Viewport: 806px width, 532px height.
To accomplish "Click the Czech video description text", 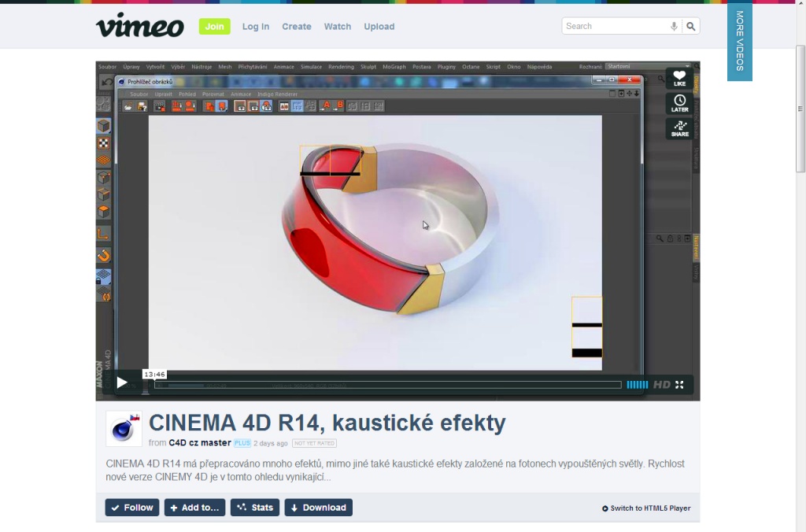I will pyautogui.click(x=395, y=471).
